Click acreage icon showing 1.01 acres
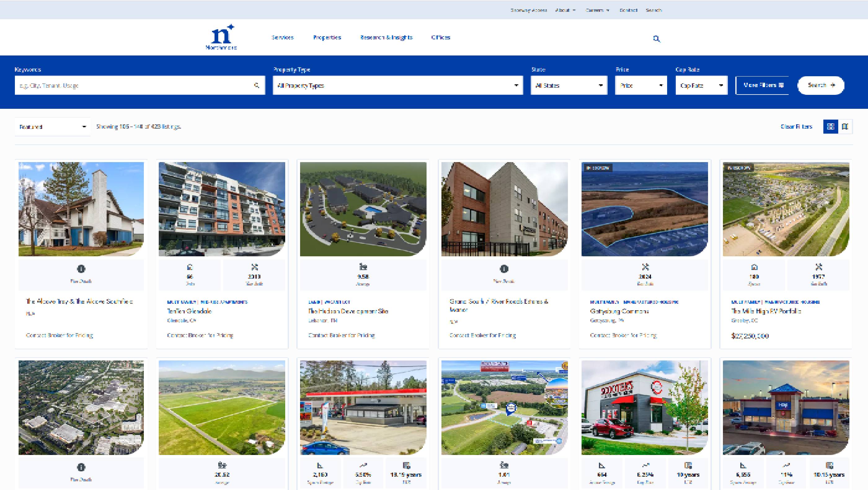Image resolution: width=868 pixels, height=490 pixels. [504, 465]
